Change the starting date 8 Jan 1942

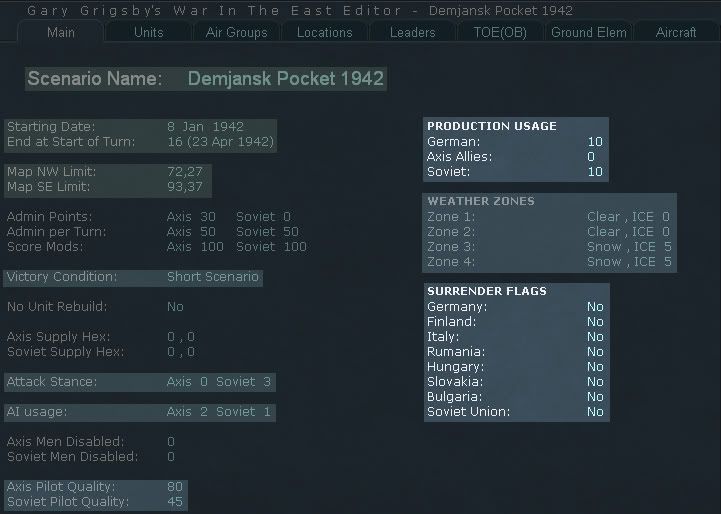click(x=205, y=127)
